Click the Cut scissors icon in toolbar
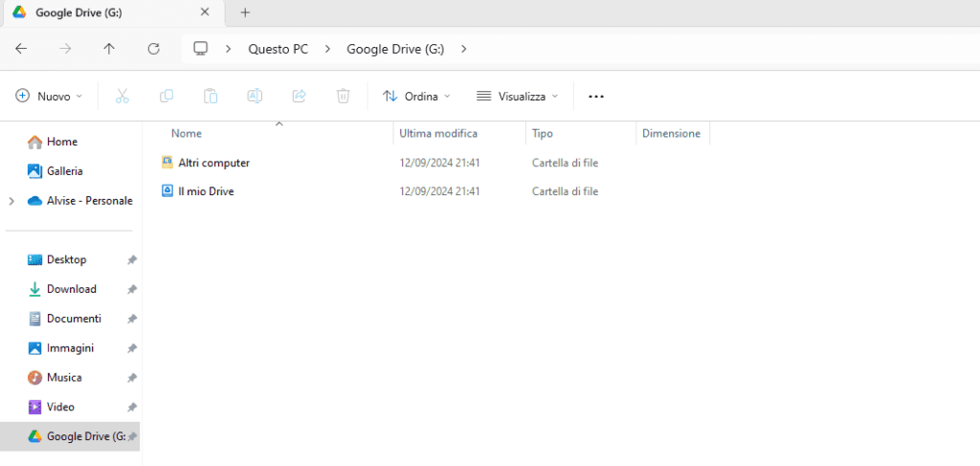The image size is (980, 466). 122,96
